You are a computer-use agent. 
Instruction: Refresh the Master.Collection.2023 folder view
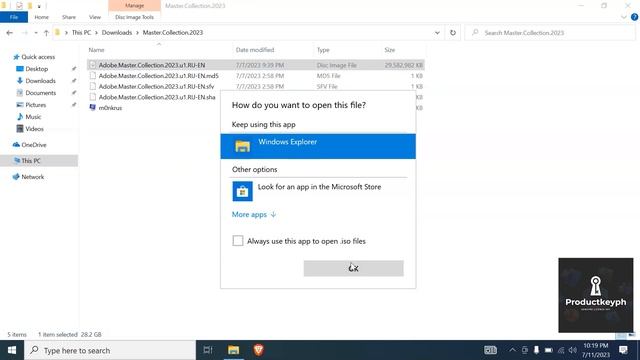pyautogui.click(x=453, y=33)
